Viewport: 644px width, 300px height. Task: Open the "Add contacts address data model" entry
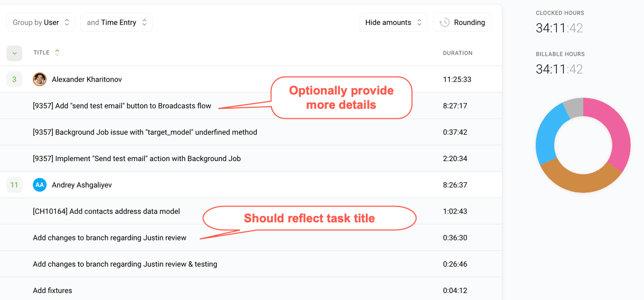pyautogui.click(x=106, y=211)
